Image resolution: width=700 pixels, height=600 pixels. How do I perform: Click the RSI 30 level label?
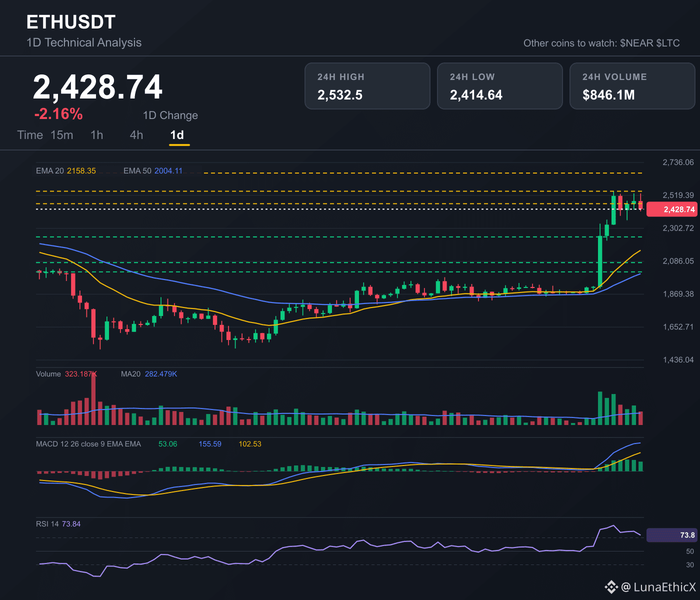pos(690,565)
